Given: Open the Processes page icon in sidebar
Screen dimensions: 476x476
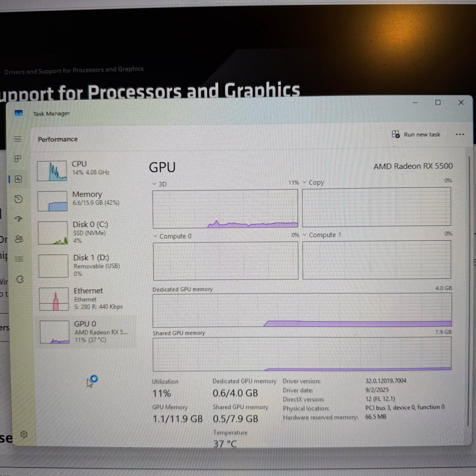Looking at the screenshot, I should pos(18,159).
